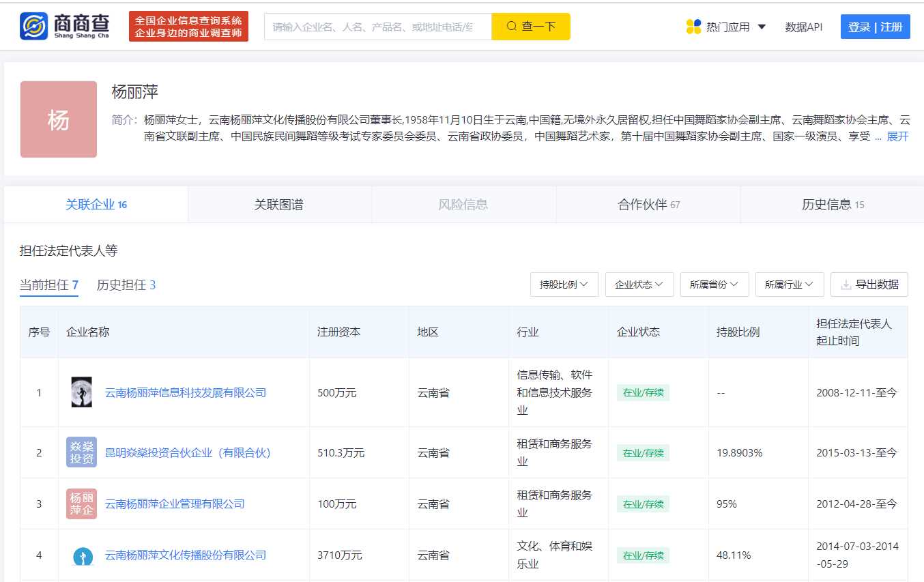Open the 风险信息 tab
This screenshot has width=924, height=582.
point(463,205)
